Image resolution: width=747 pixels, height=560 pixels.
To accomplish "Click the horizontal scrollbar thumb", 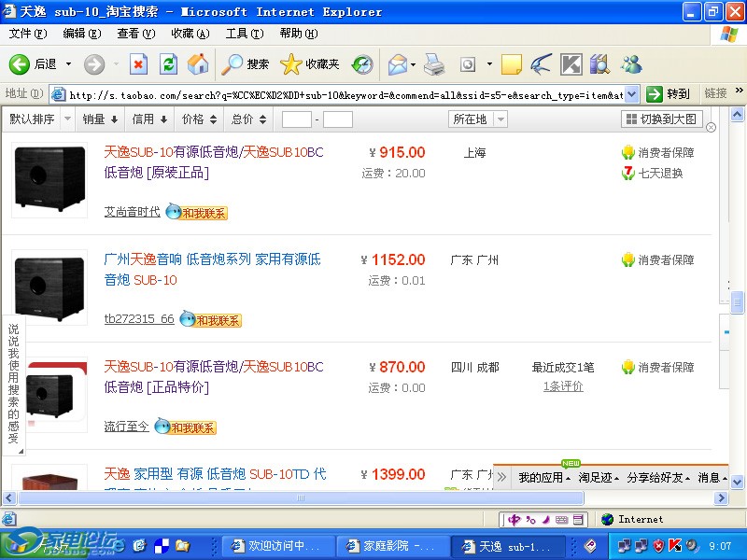I will click(301, 498).
